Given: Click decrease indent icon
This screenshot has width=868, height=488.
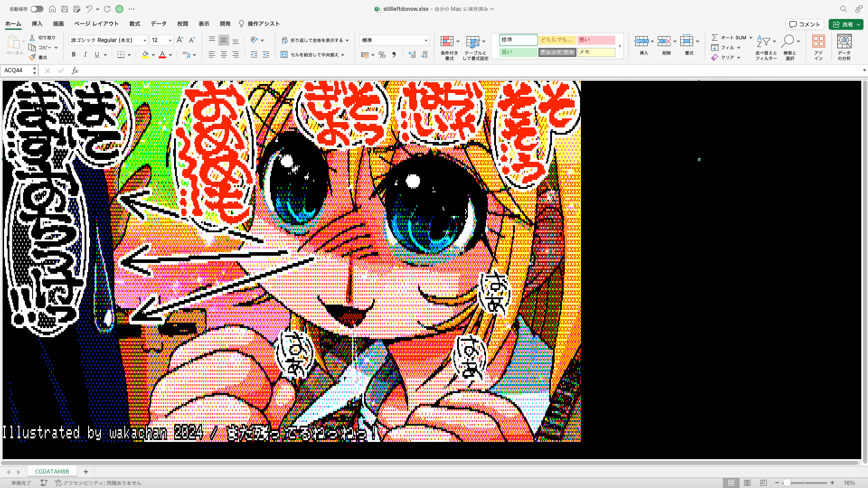Looking at the screenshot, I should point(254,55).
